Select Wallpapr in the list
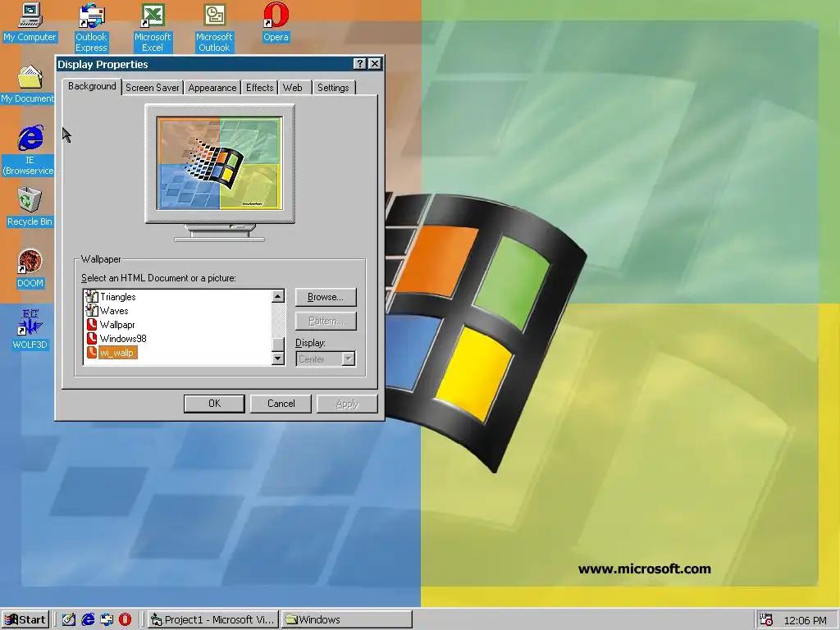The width and height of the screenshot is (840, 630). pos(117,325)
